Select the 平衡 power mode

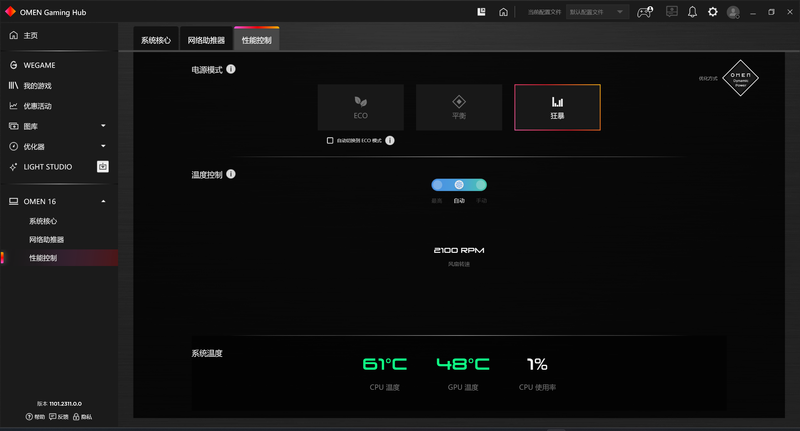click(x=458, y=107)
